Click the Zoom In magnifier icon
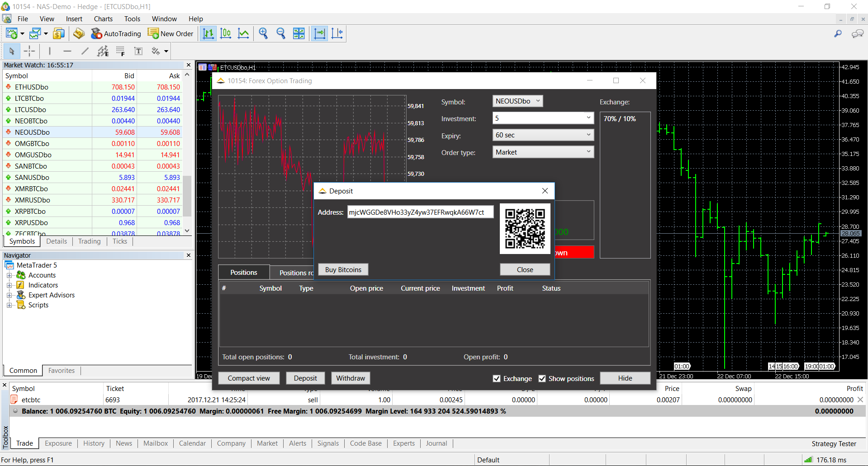 pos(263,34)
